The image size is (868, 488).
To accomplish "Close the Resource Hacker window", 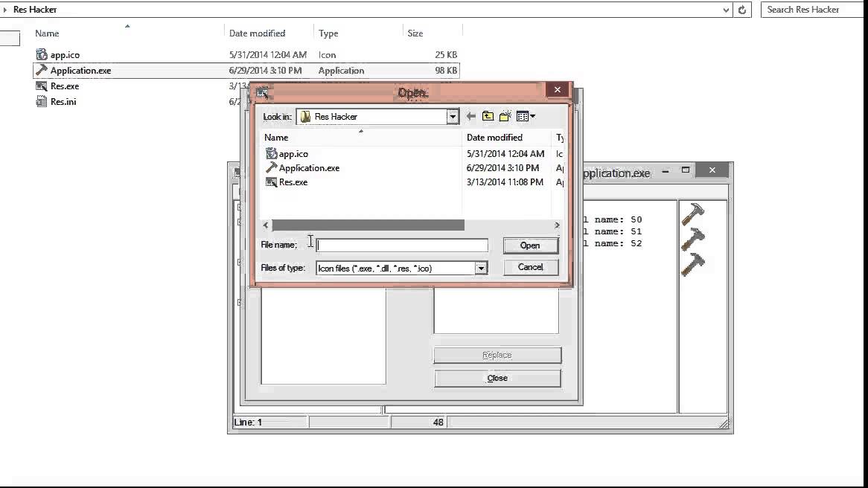I will coord(712,170).
